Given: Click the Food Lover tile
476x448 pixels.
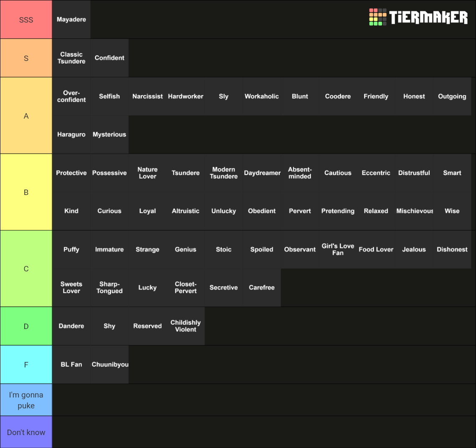Looking at the screenshot, I should click(376, 249).
